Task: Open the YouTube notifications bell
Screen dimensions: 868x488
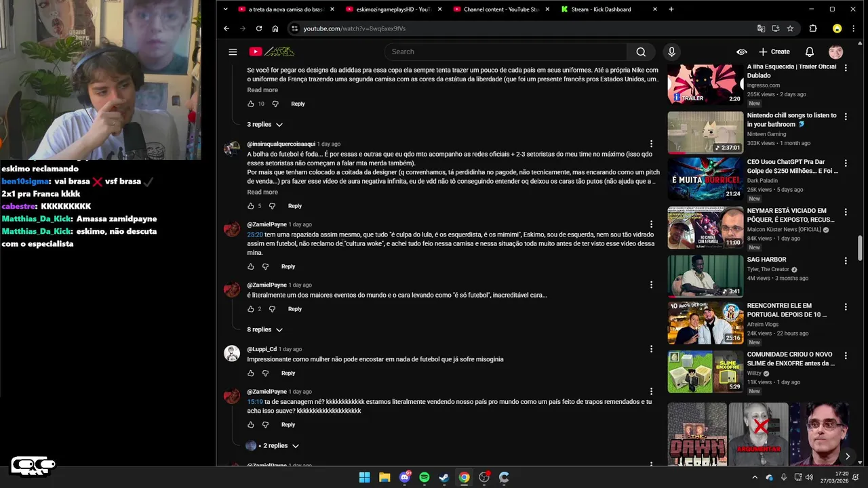Action: coord(809,52)
